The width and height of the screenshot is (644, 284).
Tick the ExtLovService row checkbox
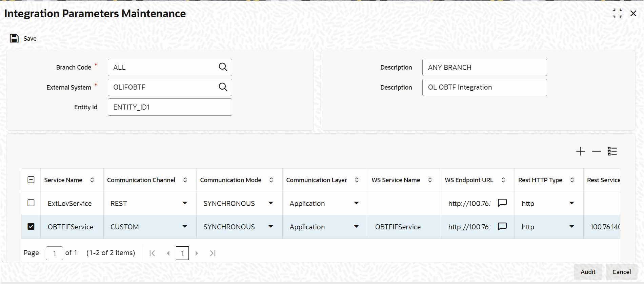31,203
